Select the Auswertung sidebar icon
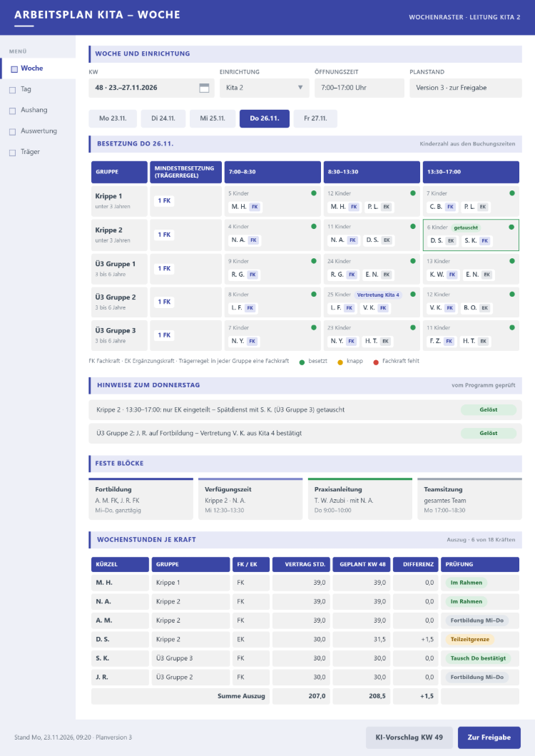 coord(13,131)
